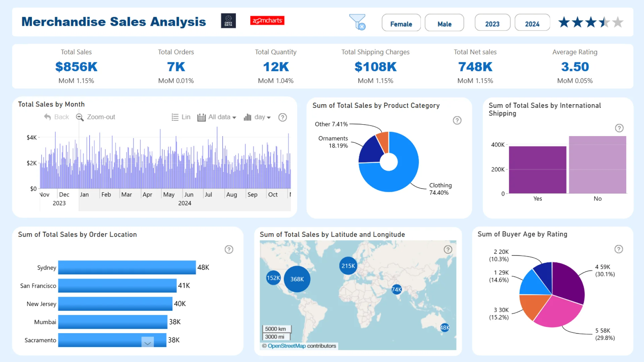Click the Clothing 74.40% label
Viewport: 644px width, 362px height.
pos(440,189)
